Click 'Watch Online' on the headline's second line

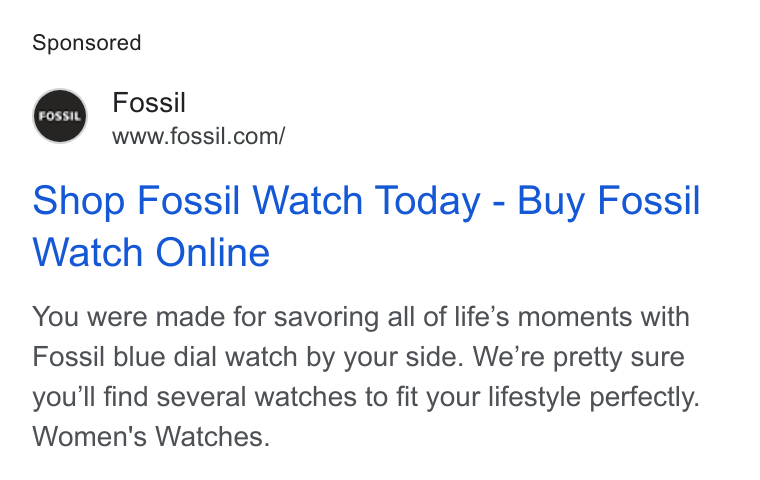pyautogui.click(x=151, y=252)
